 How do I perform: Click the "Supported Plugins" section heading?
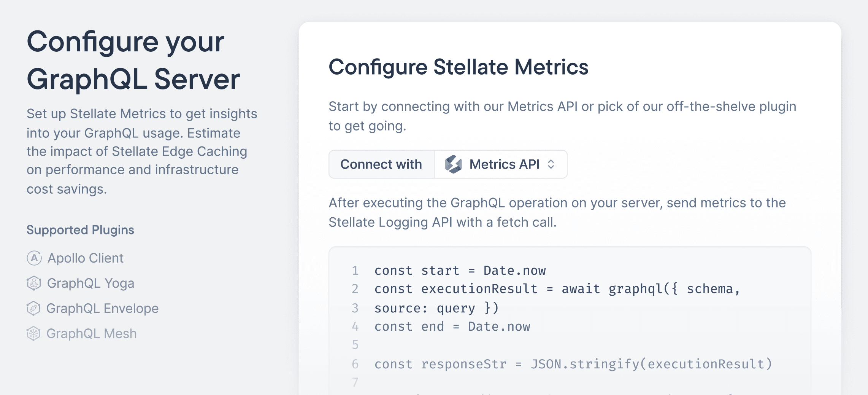[80, 230]
